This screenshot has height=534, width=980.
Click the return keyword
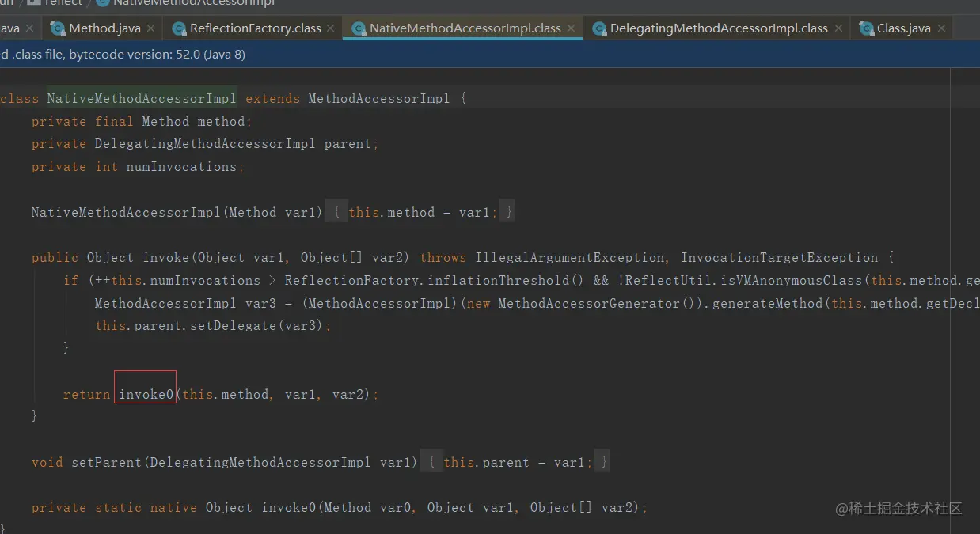click(x=86, y=394)
